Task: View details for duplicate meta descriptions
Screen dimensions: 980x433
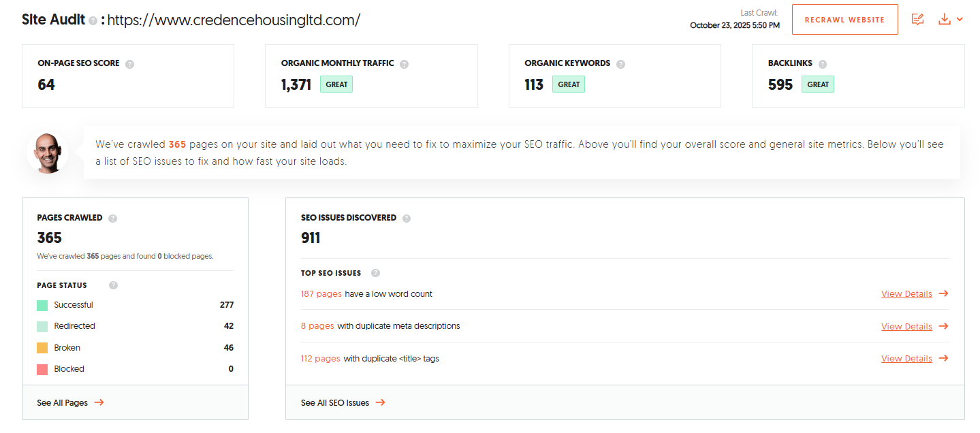Action: click(x=914, y=326)
